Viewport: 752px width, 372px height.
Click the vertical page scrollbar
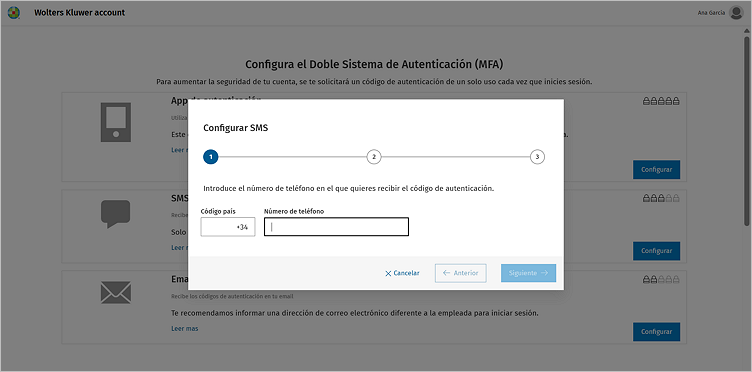[x=746, y=129]
